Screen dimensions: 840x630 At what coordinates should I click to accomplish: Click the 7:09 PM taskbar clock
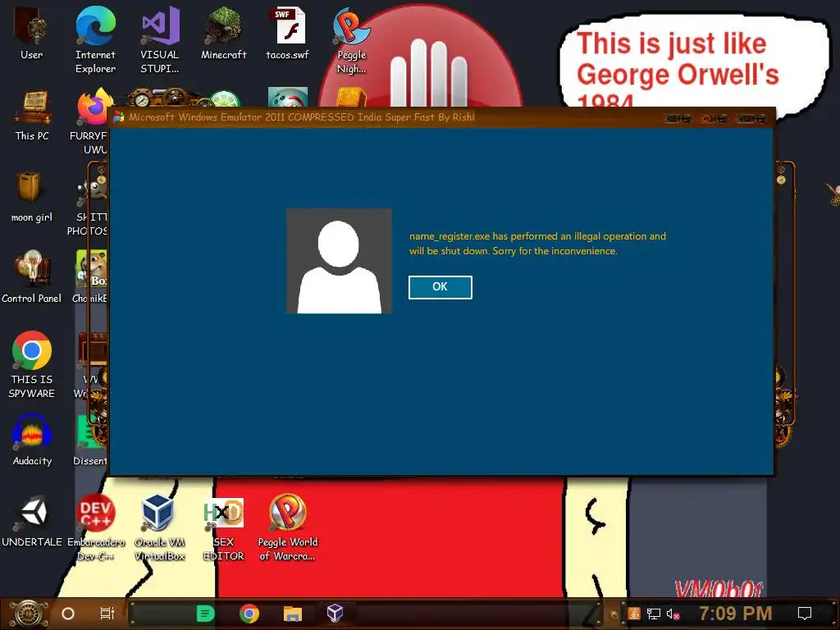click(x=735, y=614)
